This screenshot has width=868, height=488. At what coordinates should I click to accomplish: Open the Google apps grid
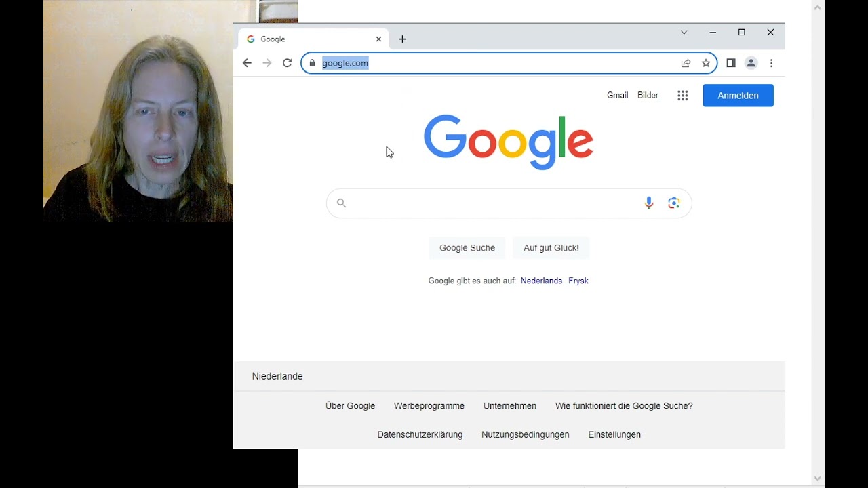click(x=683, y=96)
